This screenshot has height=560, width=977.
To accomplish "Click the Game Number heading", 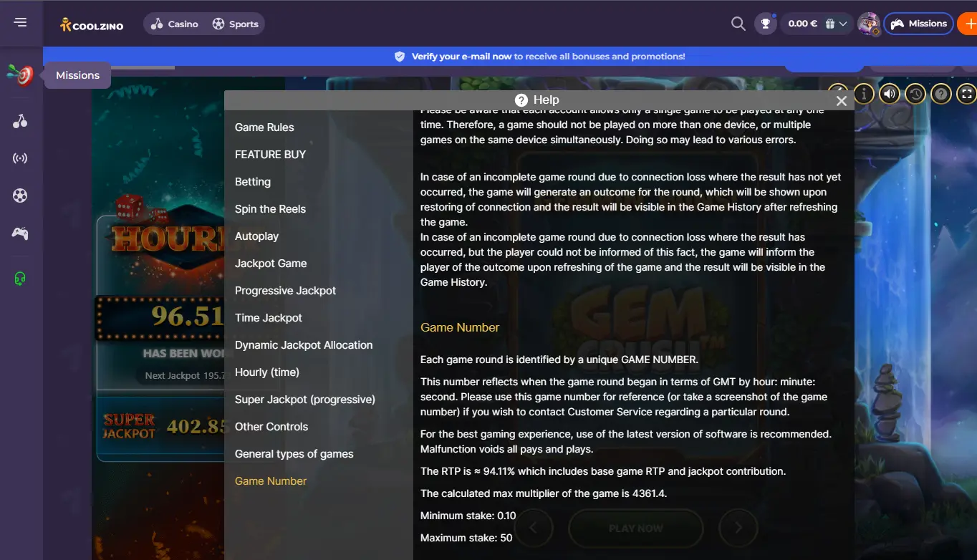I will [x=460, y=327].
